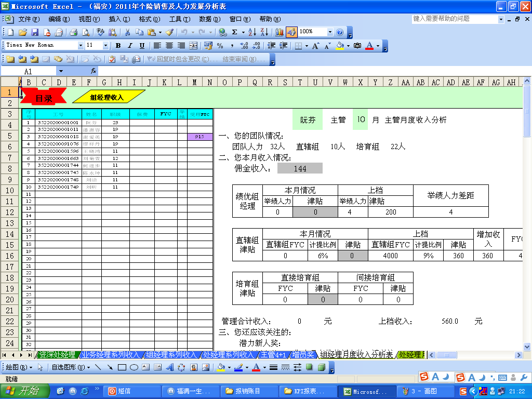The image size is (532, 399).
Task: Open the 绘图(R) drawing menu button
Action: tap(19, 367)
